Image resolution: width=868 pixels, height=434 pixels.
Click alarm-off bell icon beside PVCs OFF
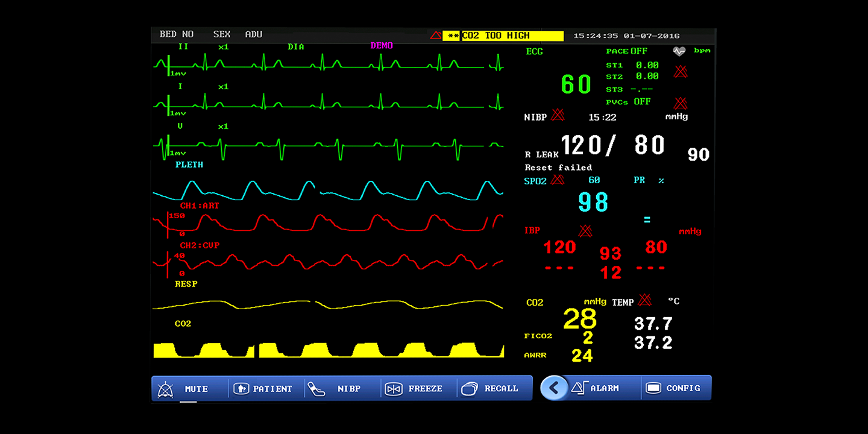pyautogui.click(x=681, y=102)
